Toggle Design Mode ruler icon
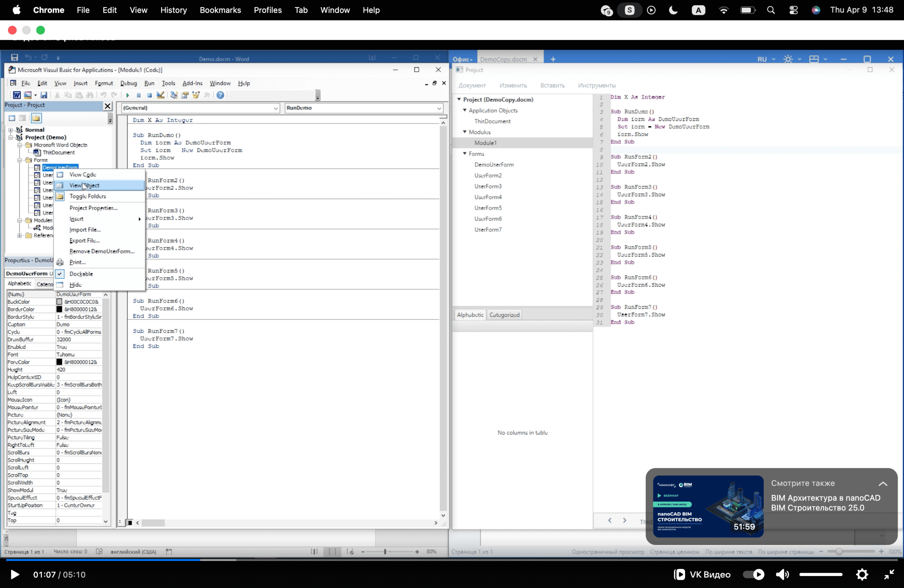Screen dimensions: 904x588 (161, 95)
